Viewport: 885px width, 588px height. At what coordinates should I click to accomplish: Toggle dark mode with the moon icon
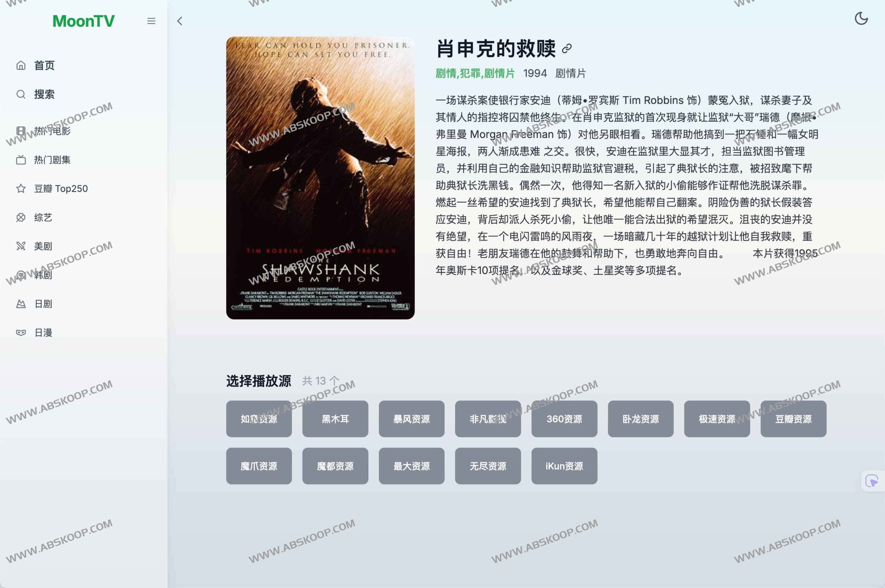pyautogui.click(x=861, y=18)
